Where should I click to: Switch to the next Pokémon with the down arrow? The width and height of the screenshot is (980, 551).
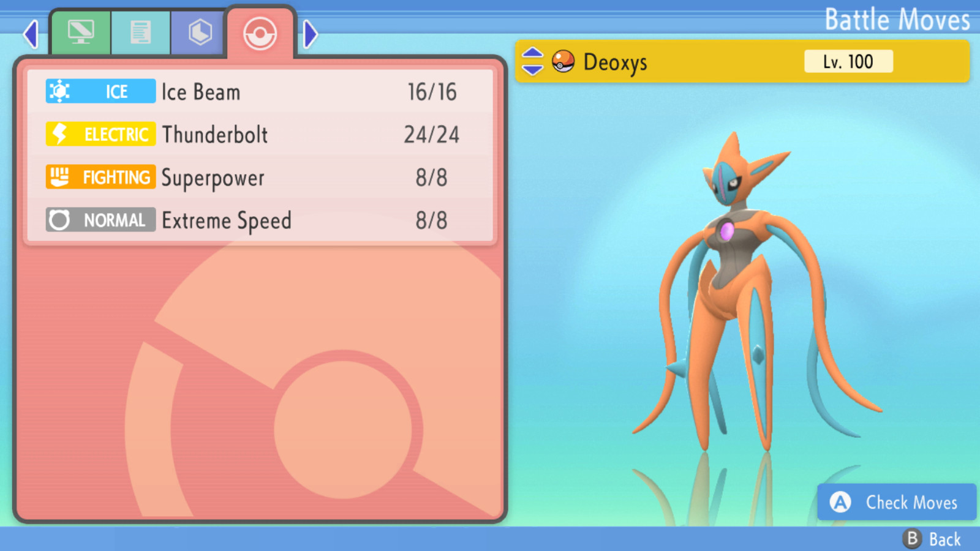tap(532, 69)
